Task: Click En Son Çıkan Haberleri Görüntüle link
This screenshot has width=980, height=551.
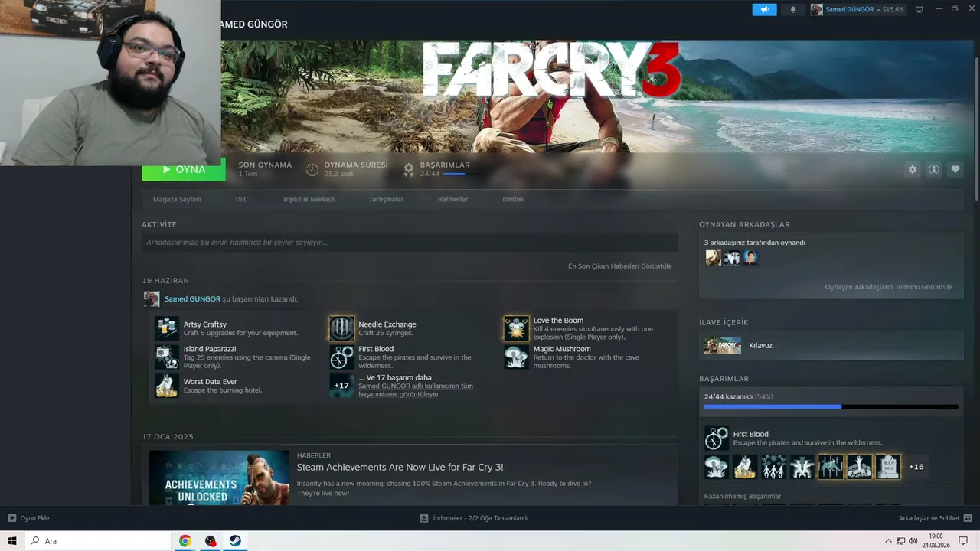Action: pos(619,266)
